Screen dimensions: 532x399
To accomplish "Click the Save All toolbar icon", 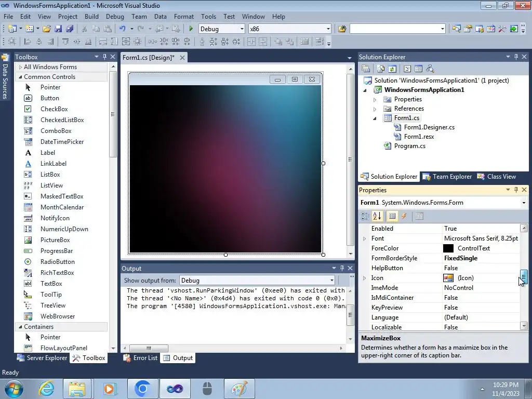I will tap(70, 29).
